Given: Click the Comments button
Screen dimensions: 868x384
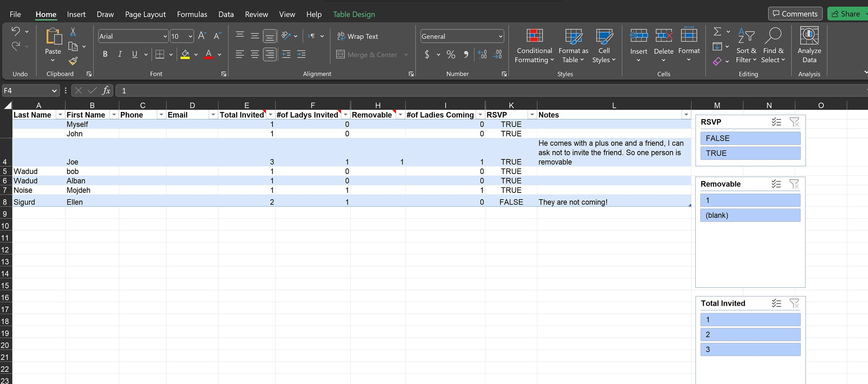Looking at the screenshot, I should (795, 14).
